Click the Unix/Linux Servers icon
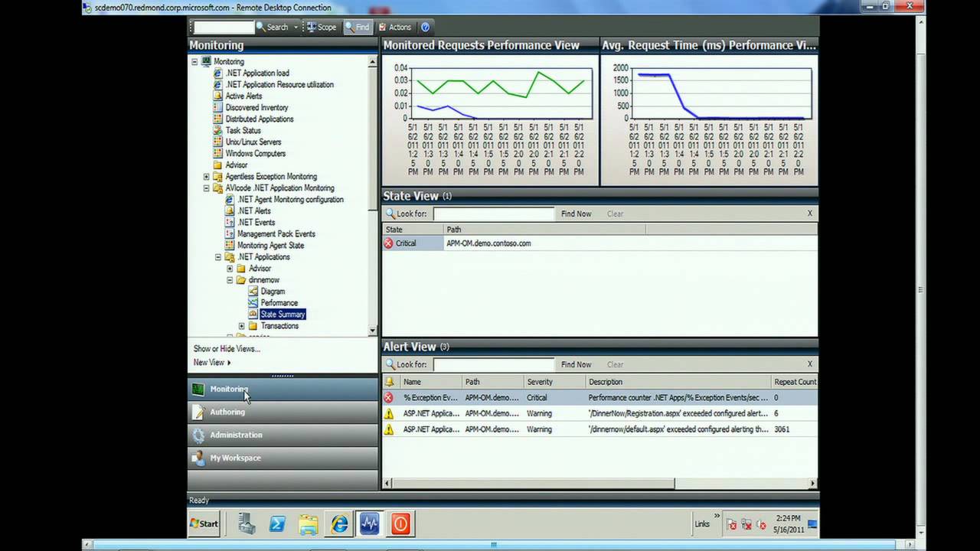The width and height of the screenshot is (980, 551). pyautogui.click(x=217, y=142)
